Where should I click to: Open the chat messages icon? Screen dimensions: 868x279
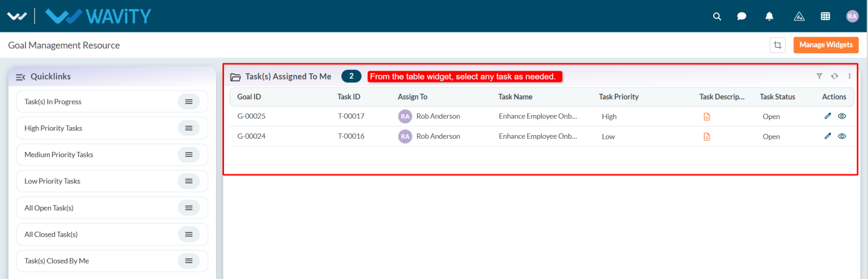pyautogui.click(x=741, y=16)
